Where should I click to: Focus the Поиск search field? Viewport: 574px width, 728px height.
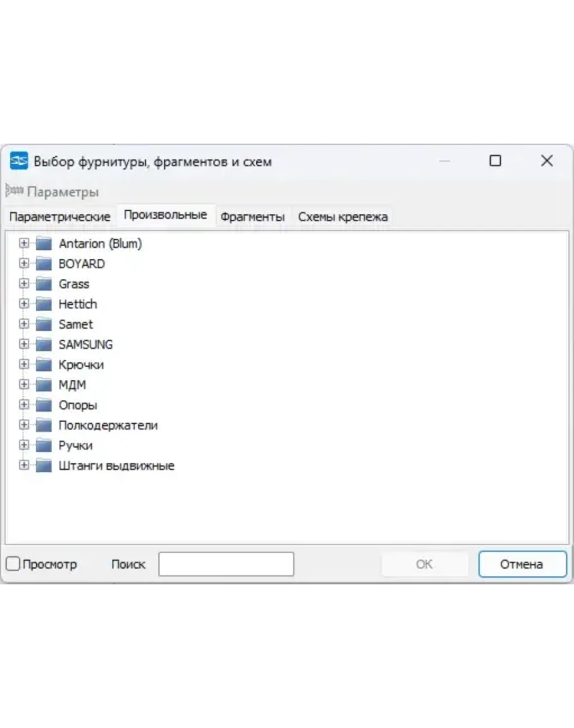pyautogui.click(x=226, y=564)
